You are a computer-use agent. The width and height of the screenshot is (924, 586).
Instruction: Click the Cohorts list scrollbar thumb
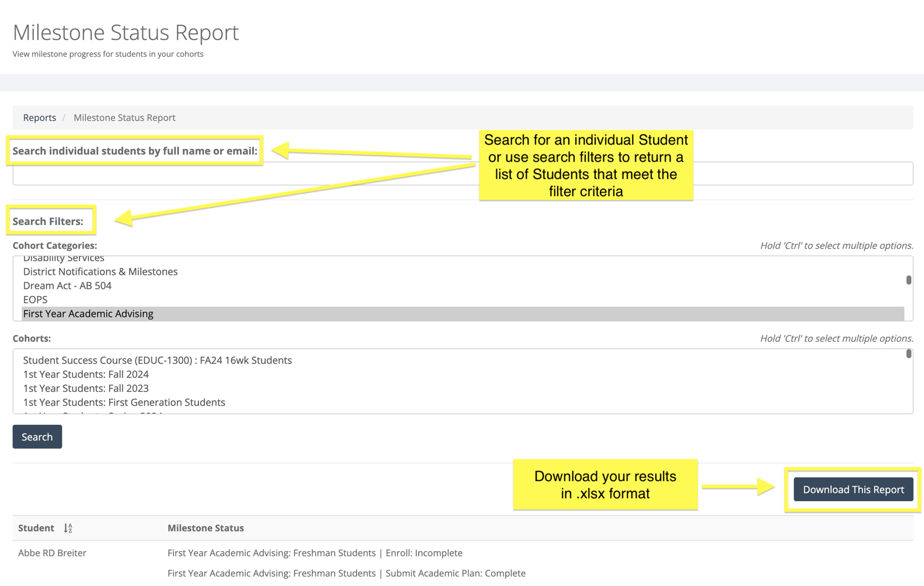point(908,355)
